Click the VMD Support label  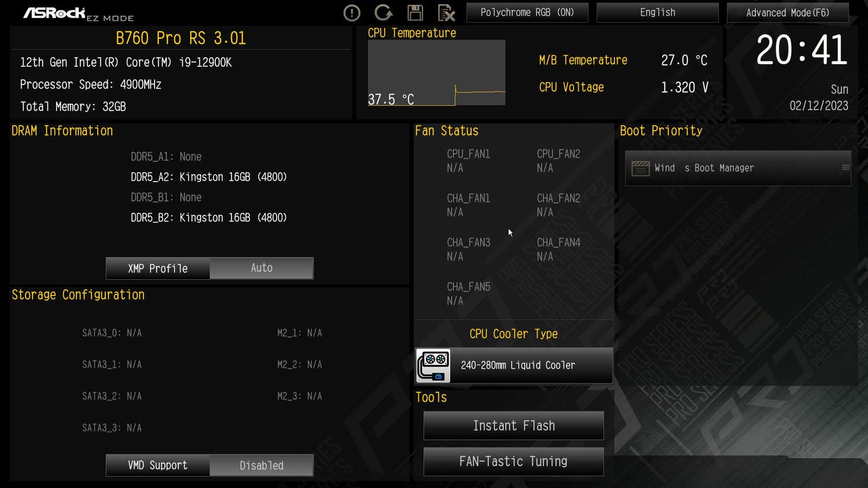(x=158, y=465)
